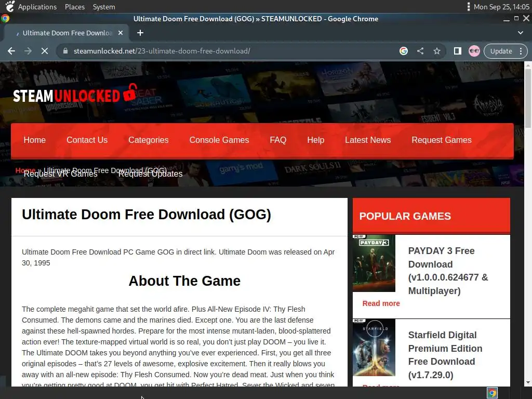Click the scrollbar down arrow
The width and height of the screenshot is (532, 399).
[x=528, y=383]
